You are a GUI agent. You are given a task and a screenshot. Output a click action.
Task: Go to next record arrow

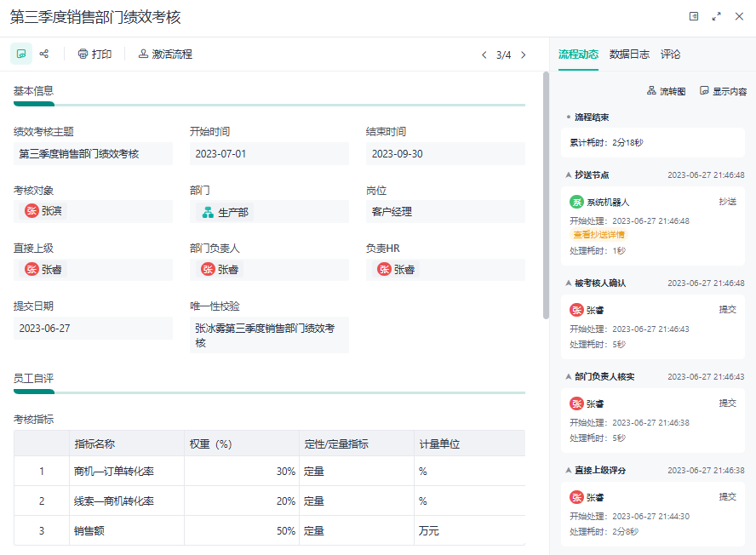523,55
